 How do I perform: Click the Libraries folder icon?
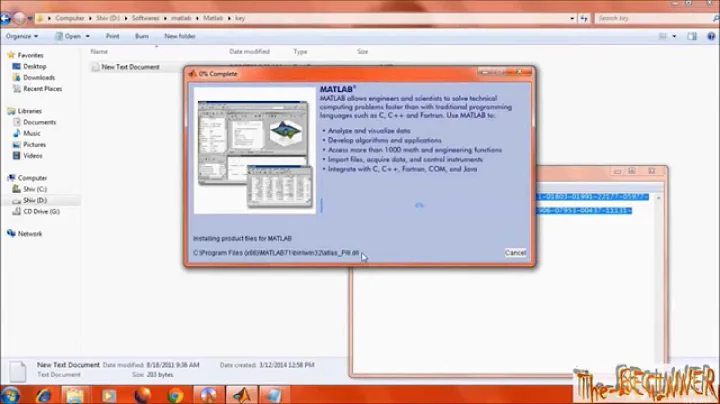click(x=11, y=111)
